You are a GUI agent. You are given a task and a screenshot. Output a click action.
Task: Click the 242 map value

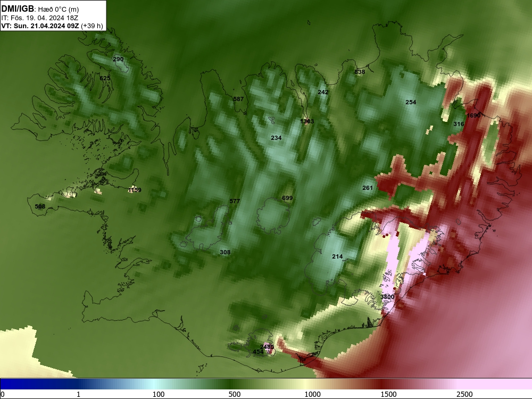click(323, 92)
